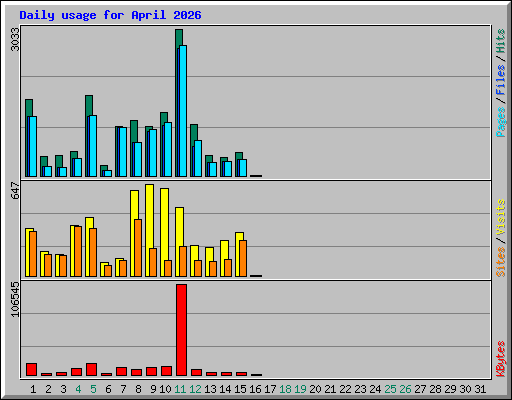Screen dimensions: 512x400
Task: Click the day 11 cyan pages bar
Action: 183,111
